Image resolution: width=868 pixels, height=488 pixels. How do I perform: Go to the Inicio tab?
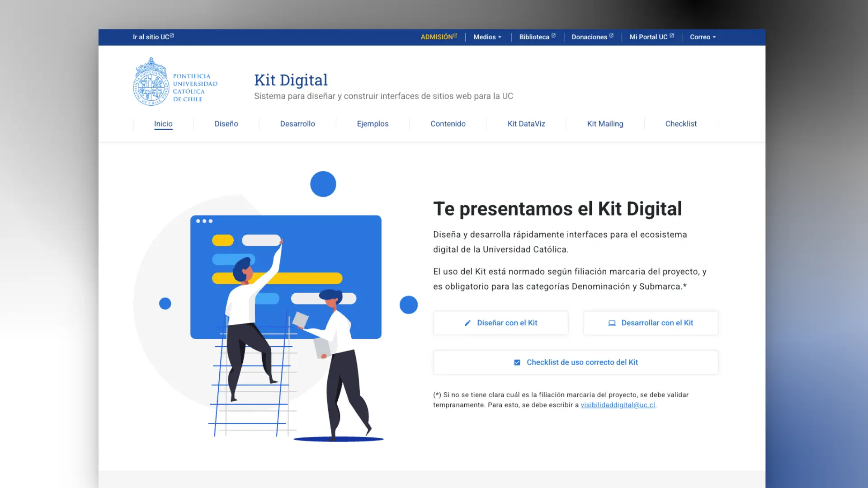163,124
